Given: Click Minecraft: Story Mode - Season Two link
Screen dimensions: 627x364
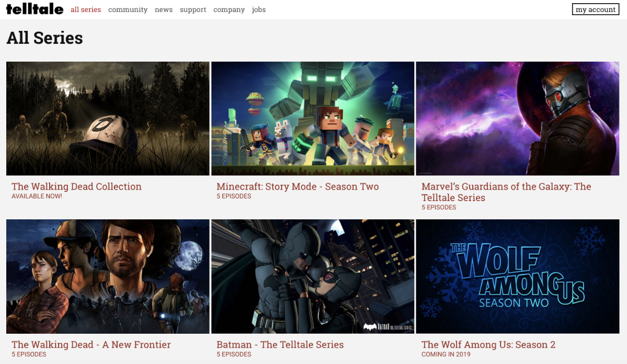Looking at the screenshot, I should click(x=298, y=186).
